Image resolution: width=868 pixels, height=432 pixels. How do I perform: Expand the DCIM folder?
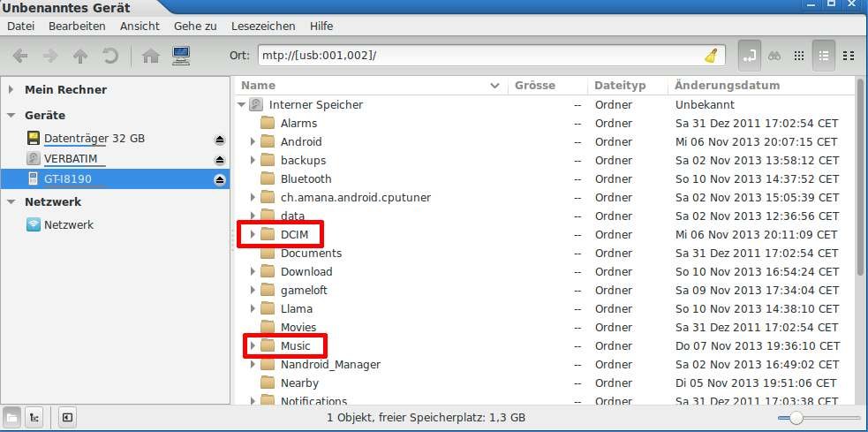pyautogui.click(x=253, y=234)
